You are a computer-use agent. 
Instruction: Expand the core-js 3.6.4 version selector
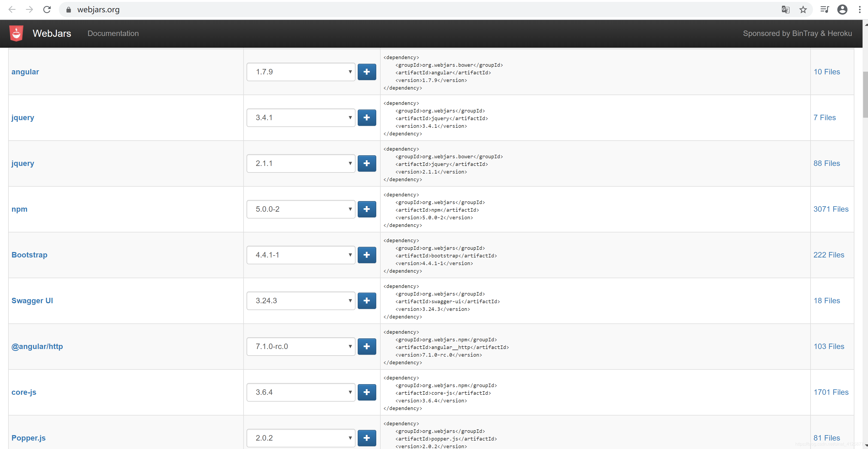pos(301,392)
